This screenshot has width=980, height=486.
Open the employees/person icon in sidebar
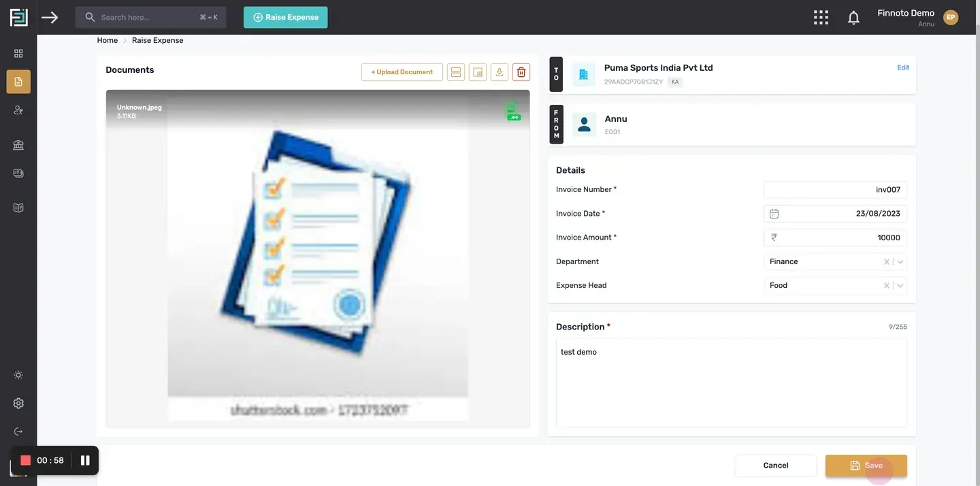(x=18, y=110)
